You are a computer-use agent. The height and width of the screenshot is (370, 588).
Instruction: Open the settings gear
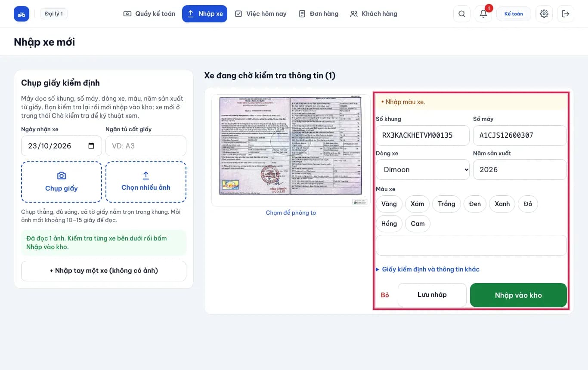pos(544,14)
